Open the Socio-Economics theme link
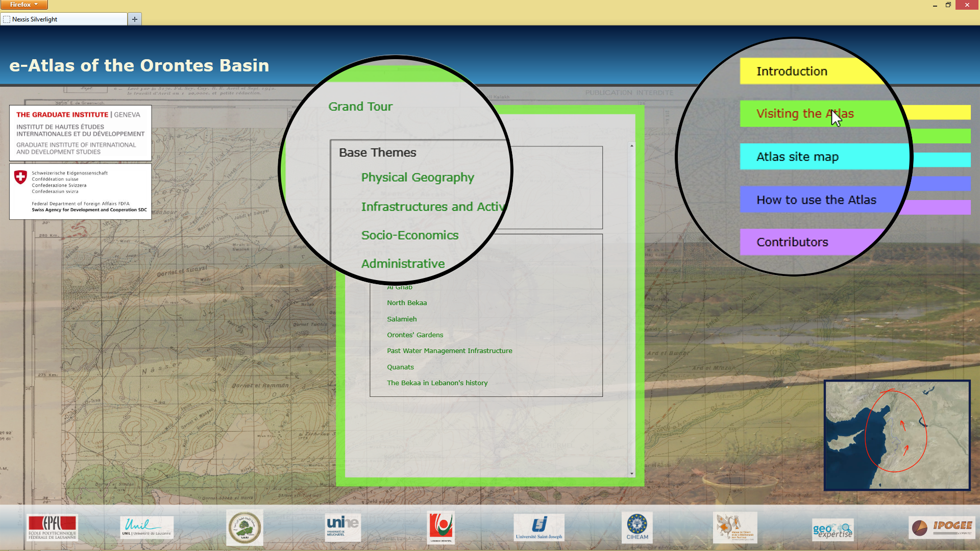 coord(409,235)
